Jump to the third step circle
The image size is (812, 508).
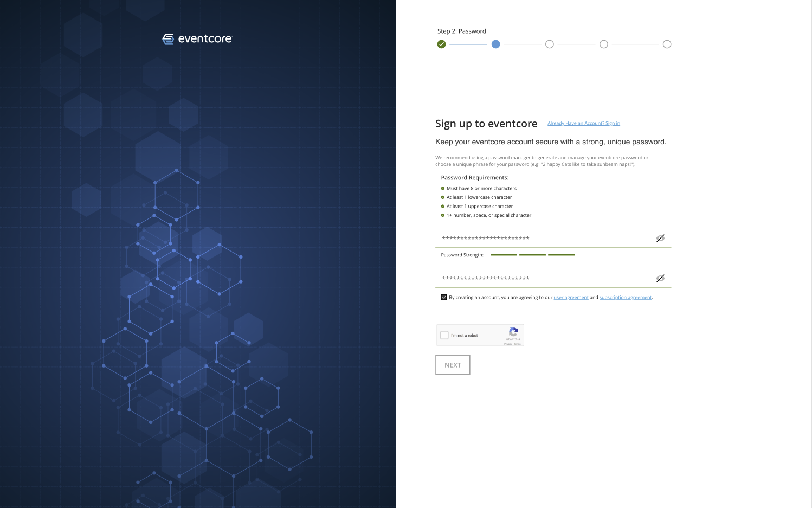coord(550,44)
